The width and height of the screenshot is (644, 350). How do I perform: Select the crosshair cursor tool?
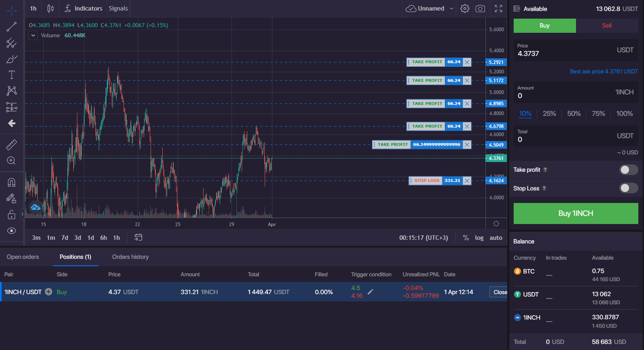(12, 11)
